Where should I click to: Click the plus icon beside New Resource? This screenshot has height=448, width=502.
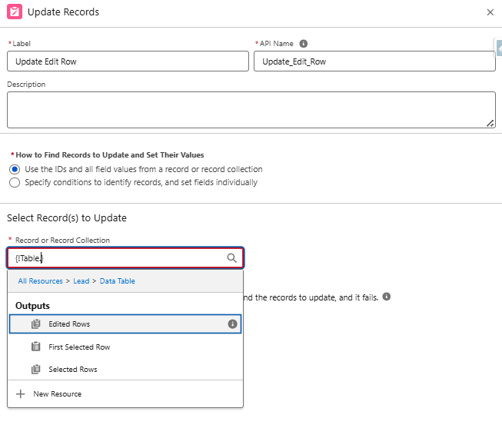20,394
